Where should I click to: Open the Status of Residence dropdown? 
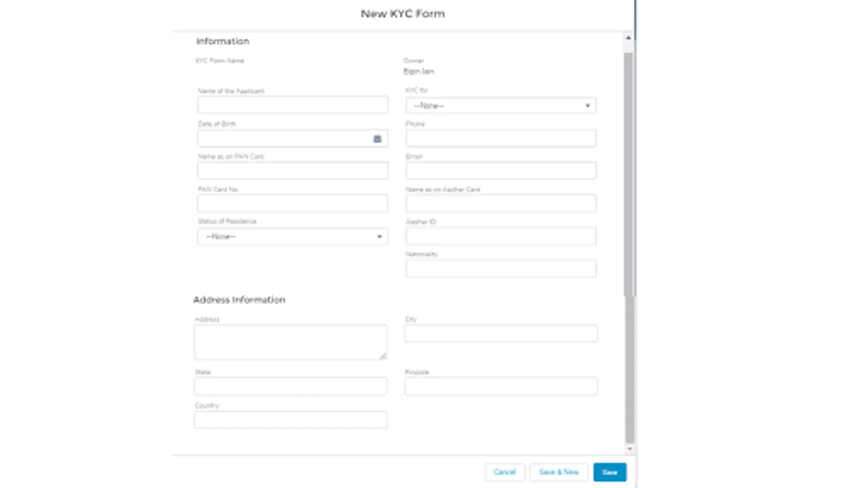(292, 236)
